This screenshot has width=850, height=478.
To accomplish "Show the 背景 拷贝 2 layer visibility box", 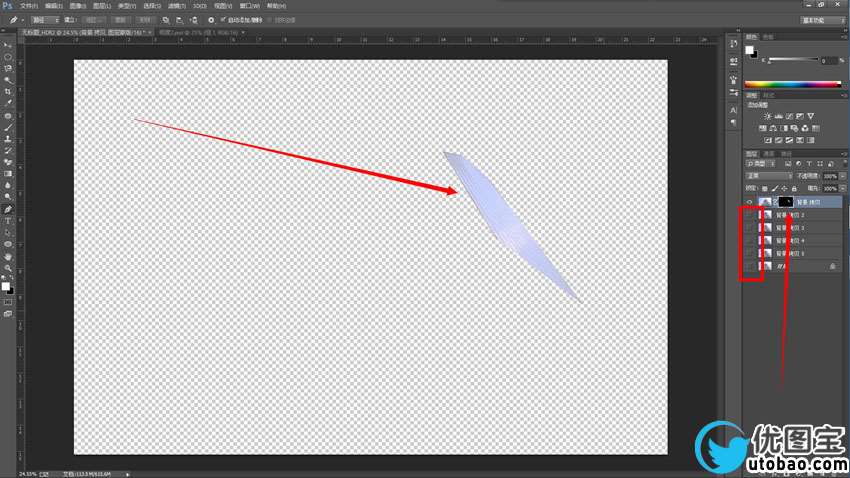I will [x=750, y=214].
